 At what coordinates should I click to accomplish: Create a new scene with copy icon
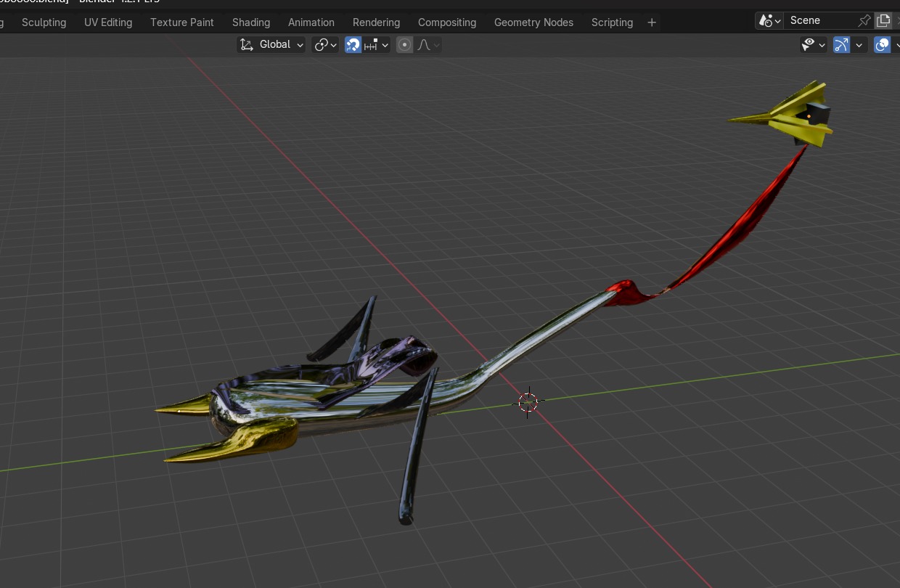click(883, 20)
